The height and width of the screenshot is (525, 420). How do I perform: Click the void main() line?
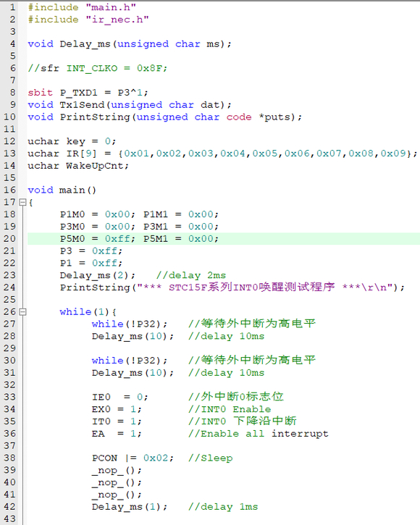62,190
